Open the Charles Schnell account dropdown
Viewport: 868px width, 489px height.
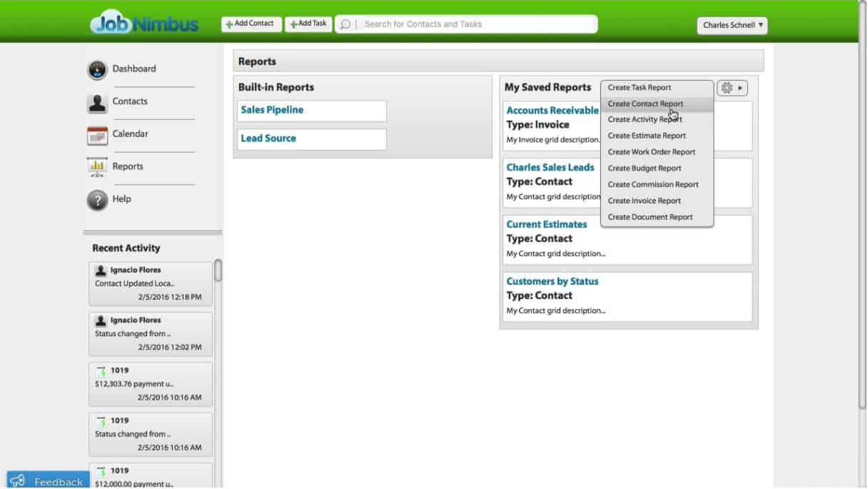click(732, 25)
